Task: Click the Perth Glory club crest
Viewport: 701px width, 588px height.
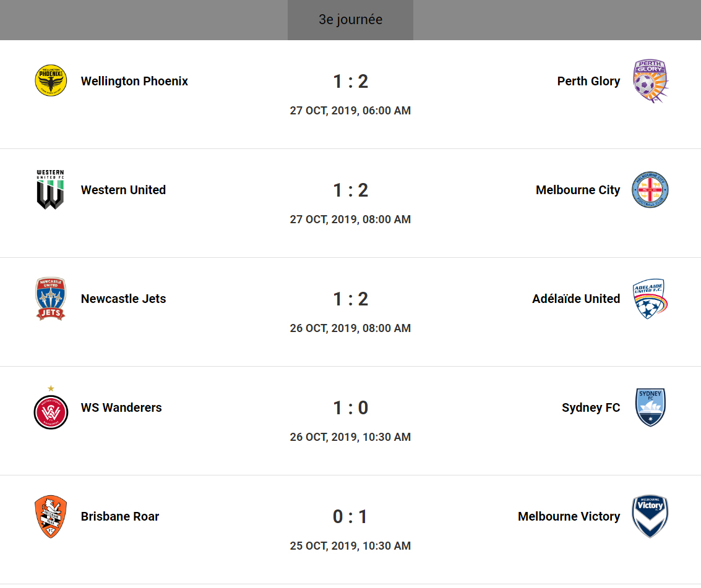Action: (x=650, y=81)
